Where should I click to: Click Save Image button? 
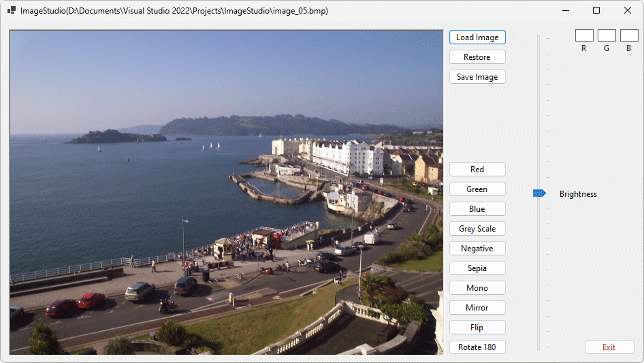pyautogui.click(x=477, y=77)
